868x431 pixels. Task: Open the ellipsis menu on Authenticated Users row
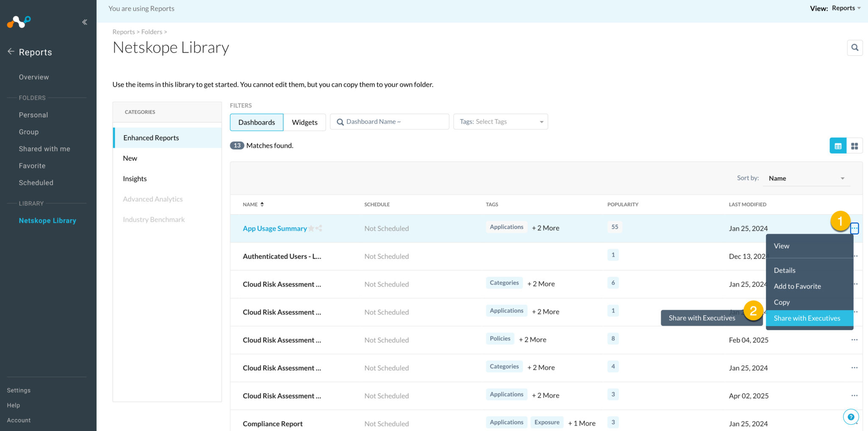pyautogui.click(x=855, y=256)
